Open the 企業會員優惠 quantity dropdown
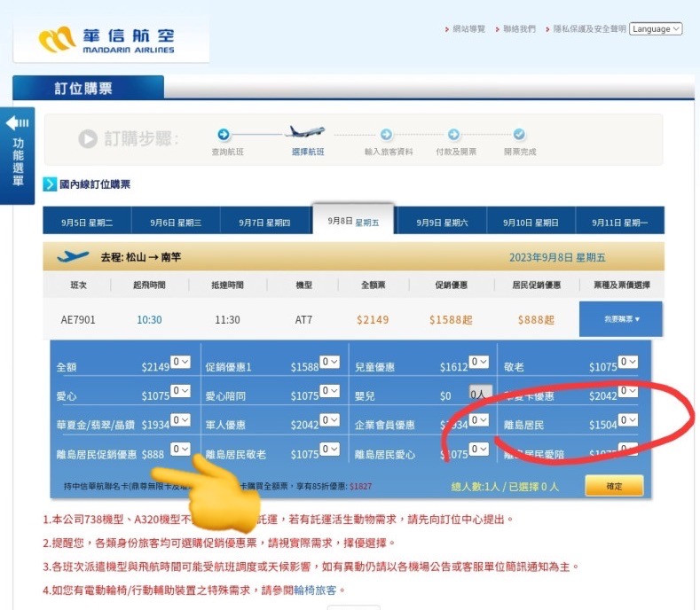 tap(478, 420)
